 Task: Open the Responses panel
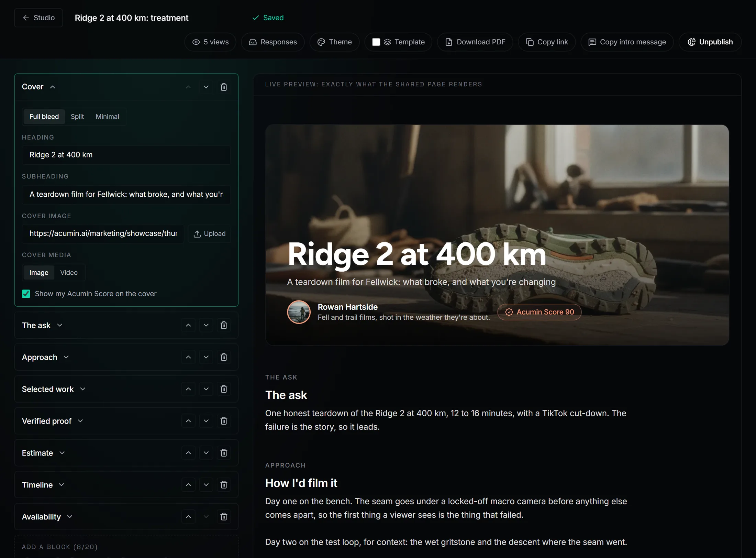[x=273, y=42]
